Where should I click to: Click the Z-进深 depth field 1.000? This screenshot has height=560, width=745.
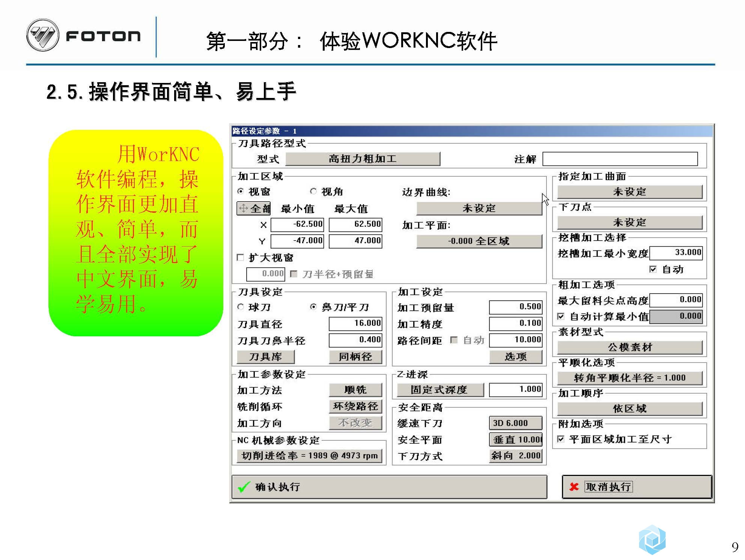click(516, 390)
